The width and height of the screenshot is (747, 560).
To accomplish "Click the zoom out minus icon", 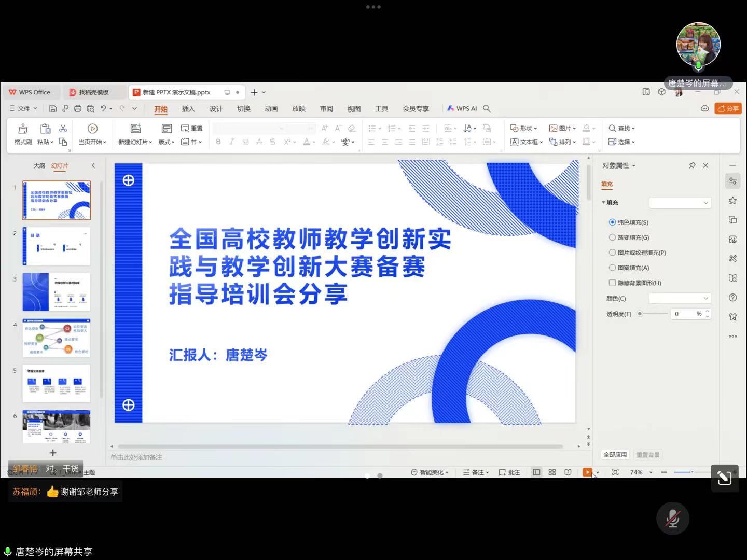I will [664, 472].
